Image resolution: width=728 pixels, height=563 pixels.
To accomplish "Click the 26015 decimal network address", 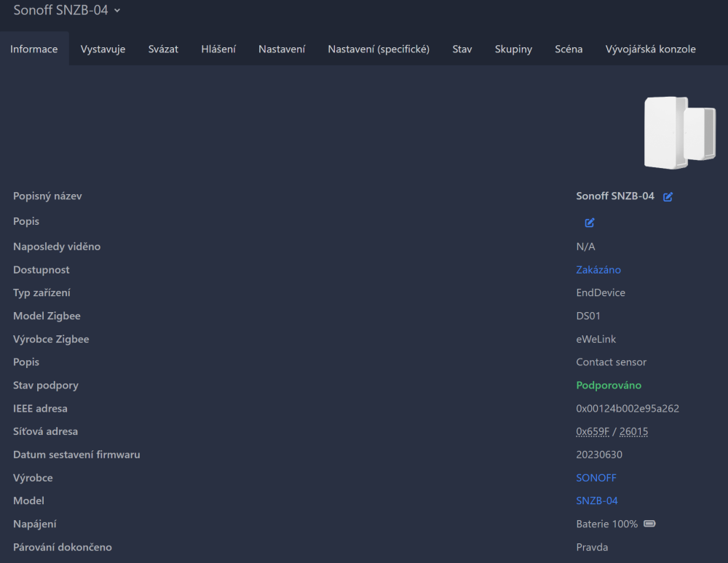I will (x=633, y=431).
